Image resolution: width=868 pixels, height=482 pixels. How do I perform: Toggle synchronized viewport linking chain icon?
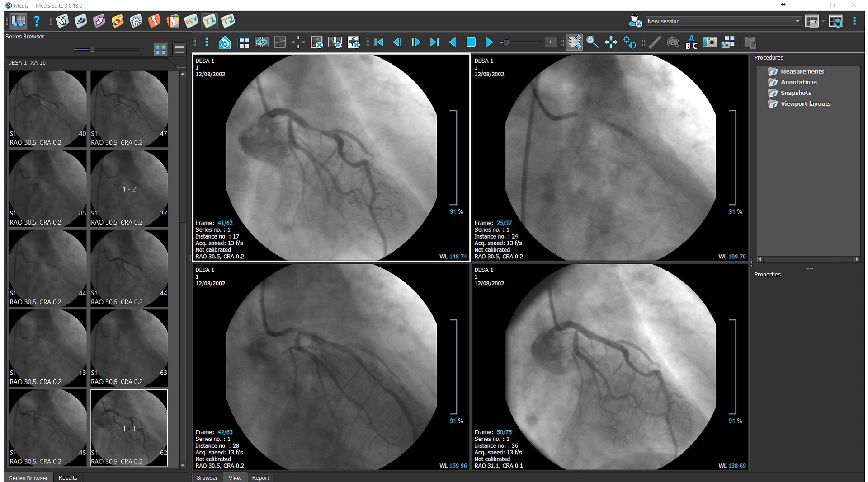click(x=261, y=42)
